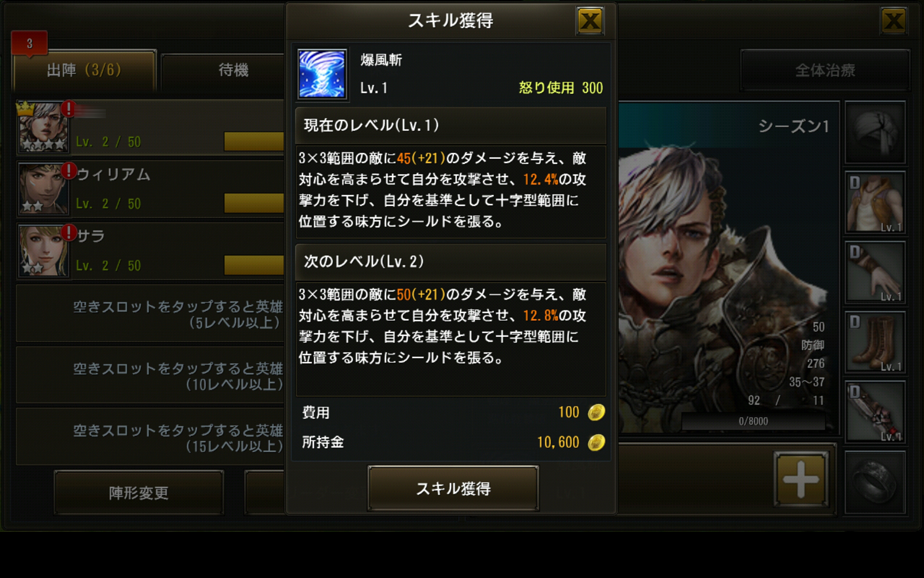
Task: Click the 全体治療 button
Action: pos(825,70)
